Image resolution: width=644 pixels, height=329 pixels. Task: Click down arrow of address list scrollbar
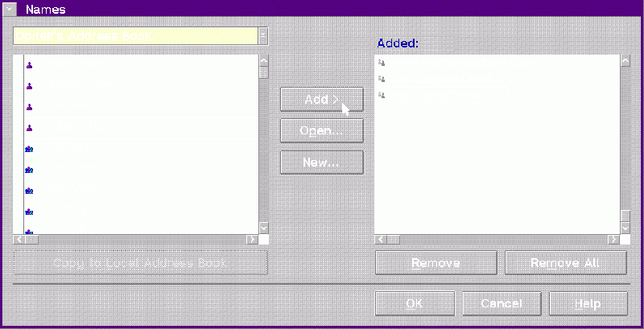click(264, 228)
